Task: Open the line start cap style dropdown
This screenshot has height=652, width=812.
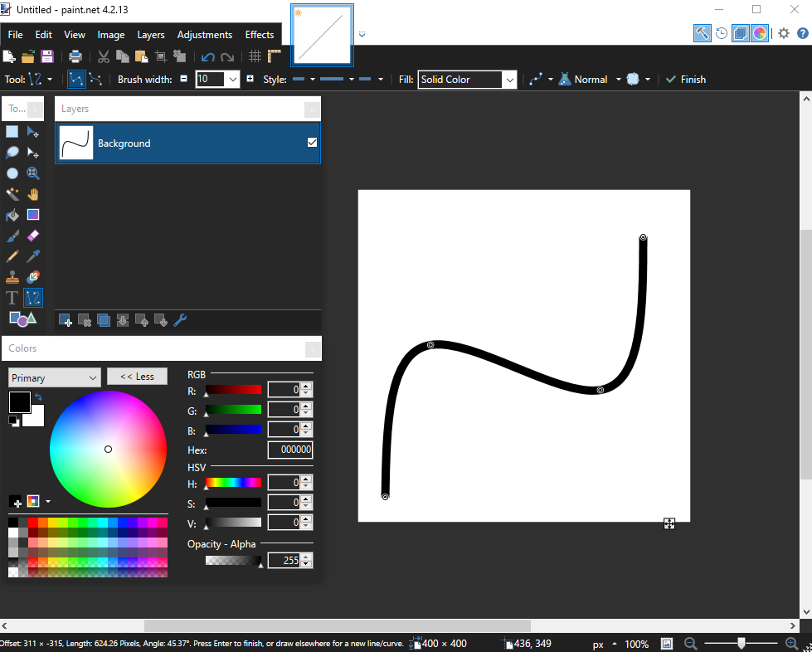Action: click(x=312, y=80)
